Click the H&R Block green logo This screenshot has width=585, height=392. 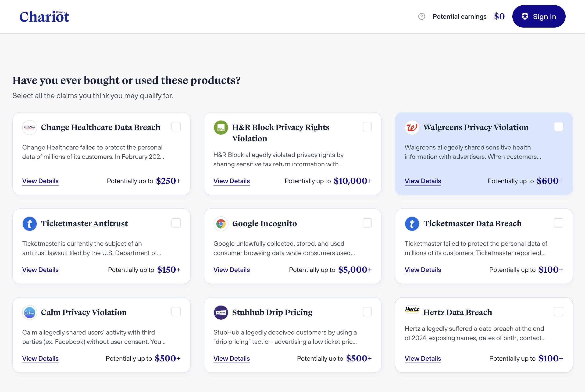pos(221,128)
